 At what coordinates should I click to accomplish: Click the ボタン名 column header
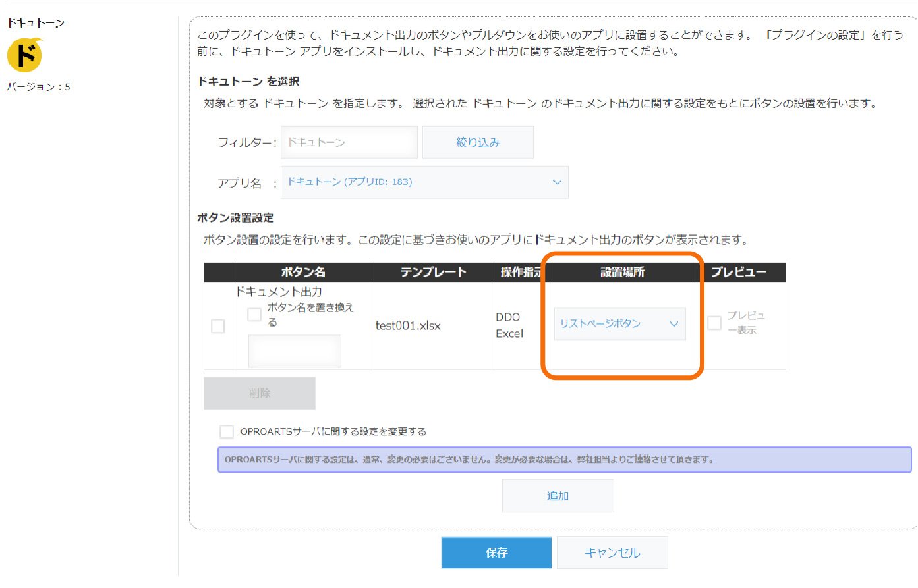point(303,272)
